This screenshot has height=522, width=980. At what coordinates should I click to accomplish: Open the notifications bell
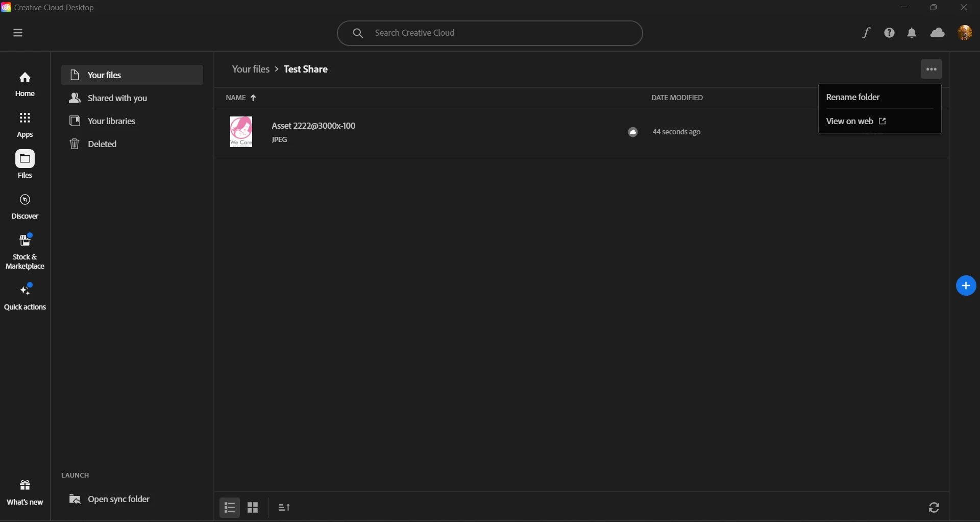click(912, 33)
